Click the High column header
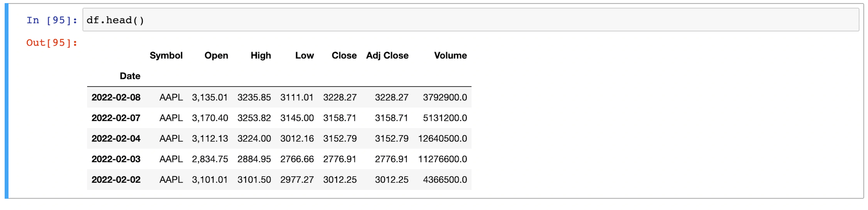 (x=261, y=55)
